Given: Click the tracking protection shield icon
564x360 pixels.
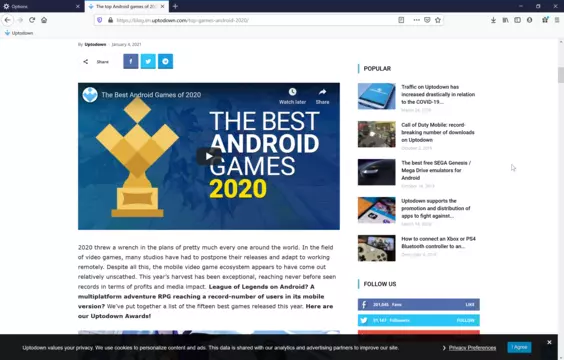Looking at the screenshot, I should 100,20.
